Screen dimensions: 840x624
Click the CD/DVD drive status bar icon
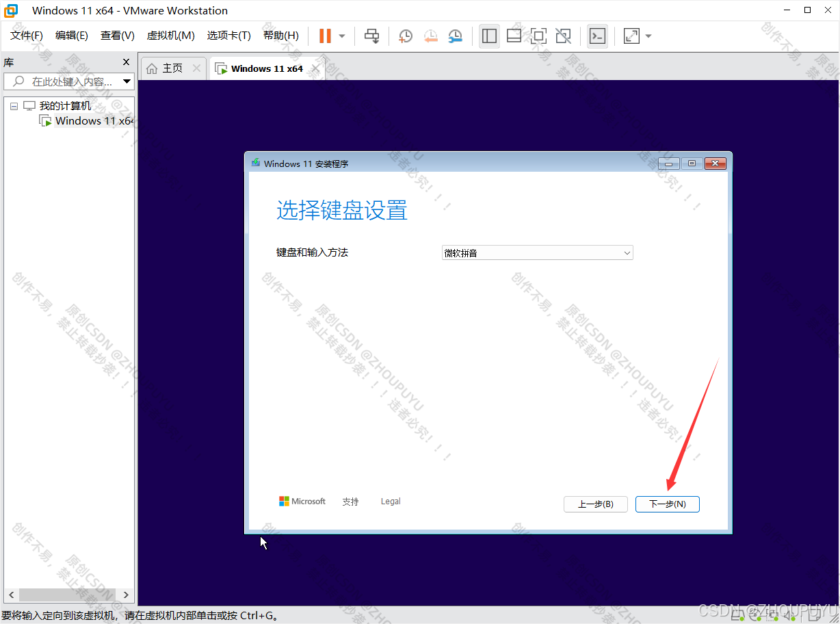[755, 616]
